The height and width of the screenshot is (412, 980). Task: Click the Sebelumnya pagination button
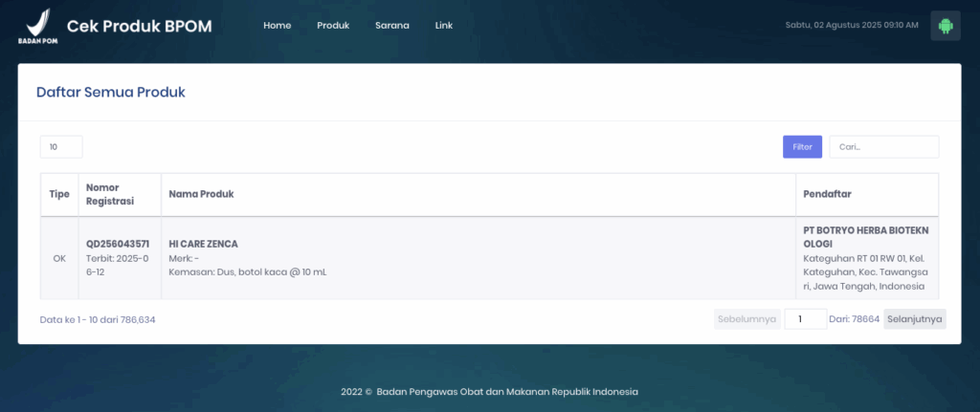click(x=746, y=319)
